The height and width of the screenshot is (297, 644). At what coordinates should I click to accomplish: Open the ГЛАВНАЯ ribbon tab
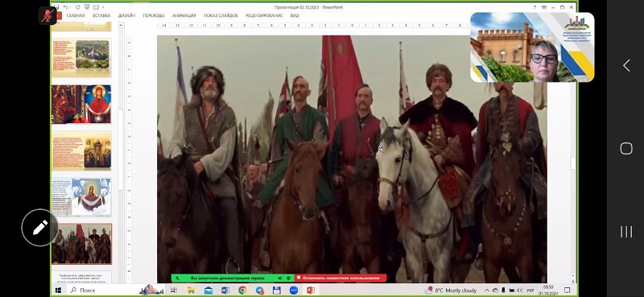point(76,15)
